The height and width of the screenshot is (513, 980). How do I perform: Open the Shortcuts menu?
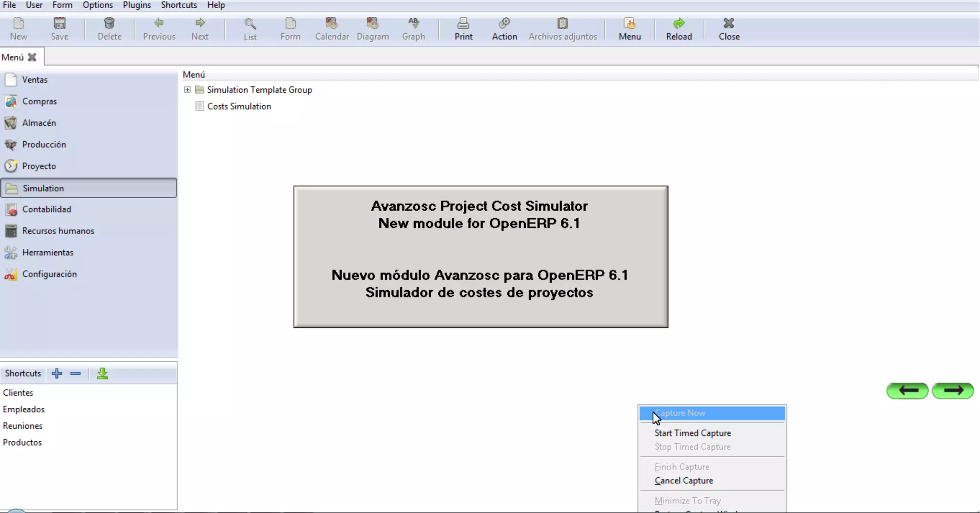coord(179,5)
